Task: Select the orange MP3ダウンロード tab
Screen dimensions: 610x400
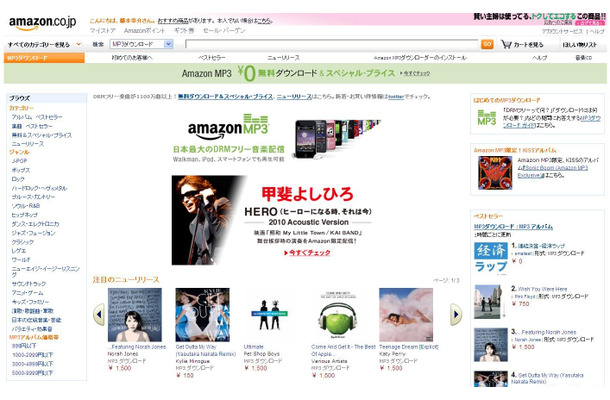Action: (x=44, y=58)
